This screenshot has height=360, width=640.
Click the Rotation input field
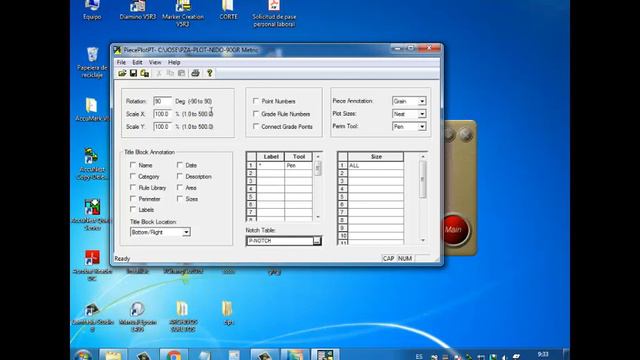pos(162,101)
